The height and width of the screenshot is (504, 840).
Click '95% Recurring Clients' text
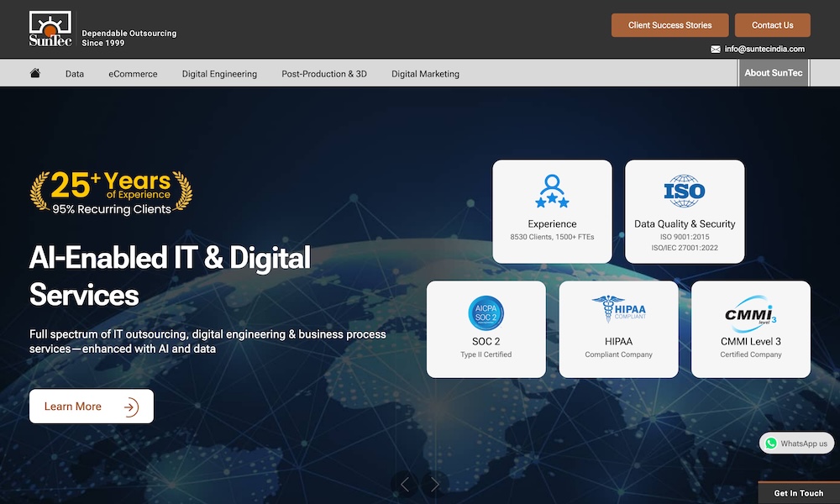(112, 209)
